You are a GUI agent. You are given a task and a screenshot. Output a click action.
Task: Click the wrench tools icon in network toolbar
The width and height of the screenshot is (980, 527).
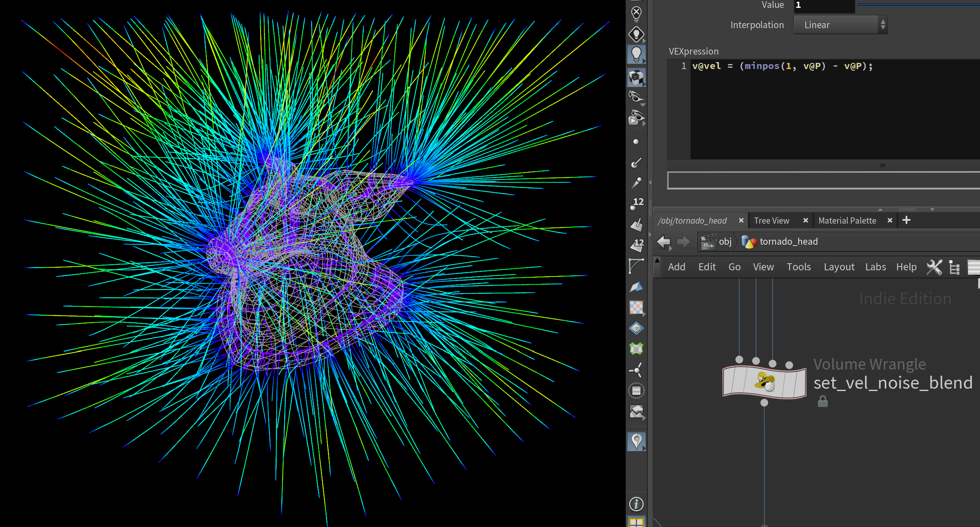click(934, 267)
